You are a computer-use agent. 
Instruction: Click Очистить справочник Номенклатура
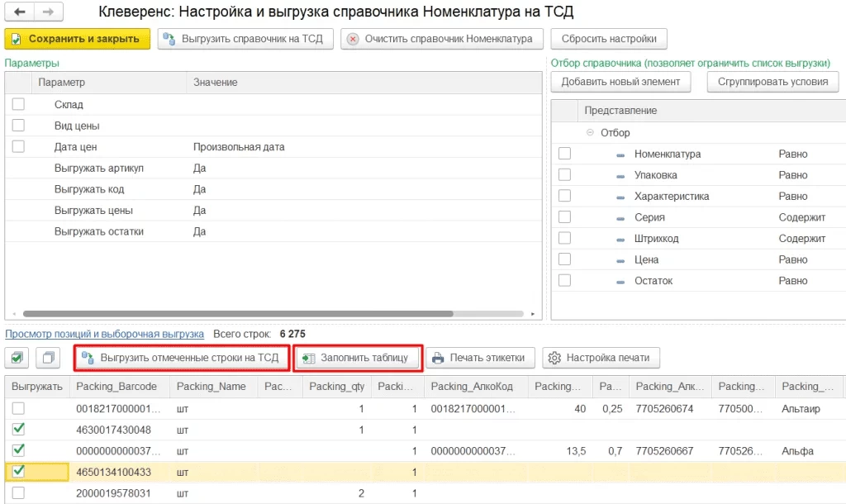click(x=441, y=39)
